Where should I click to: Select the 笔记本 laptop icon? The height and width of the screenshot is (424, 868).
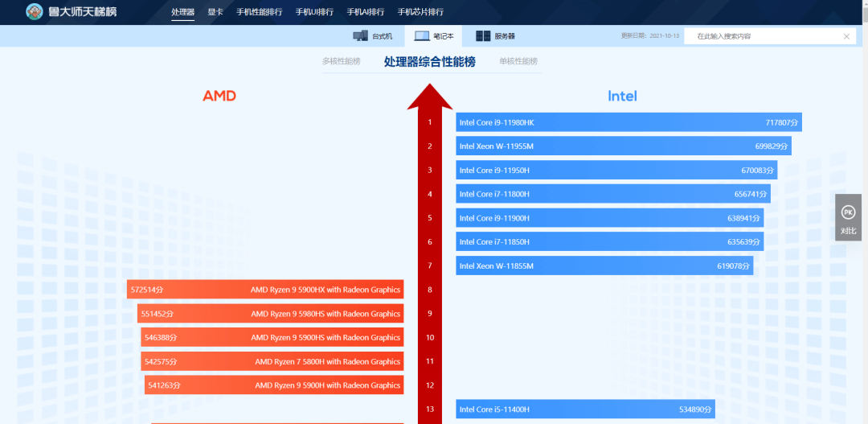coord(423,36)
